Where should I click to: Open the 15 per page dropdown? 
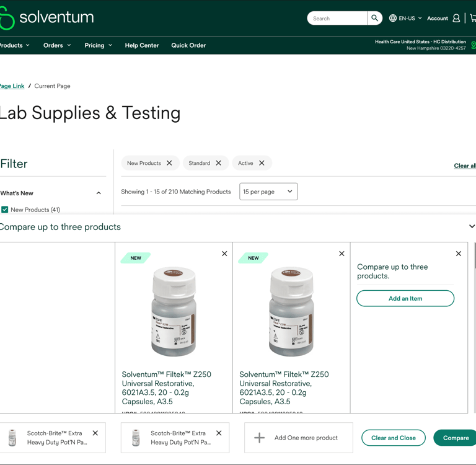(268, 192)
